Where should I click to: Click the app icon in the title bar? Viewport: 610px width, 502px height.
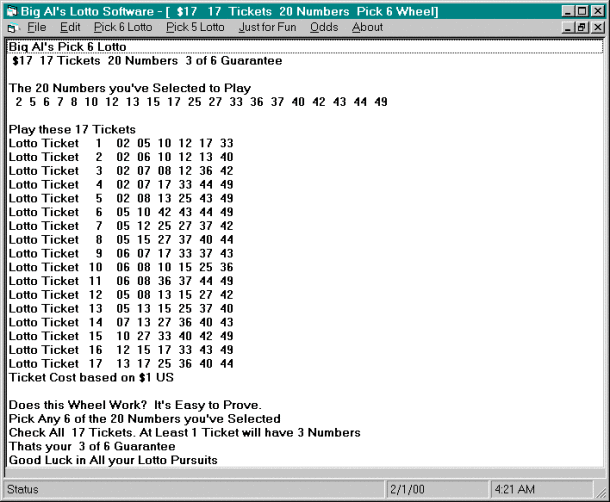coord(12,11)
